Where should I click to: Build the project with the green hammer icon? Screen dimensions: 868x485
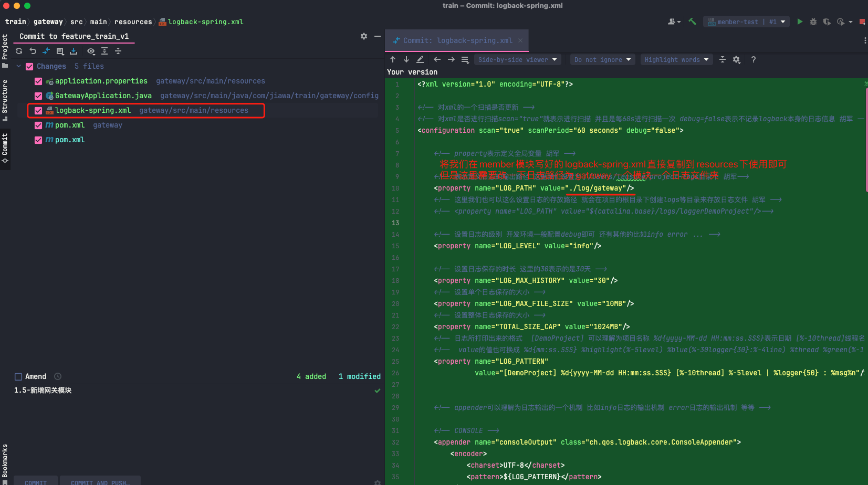click(692, 22)
